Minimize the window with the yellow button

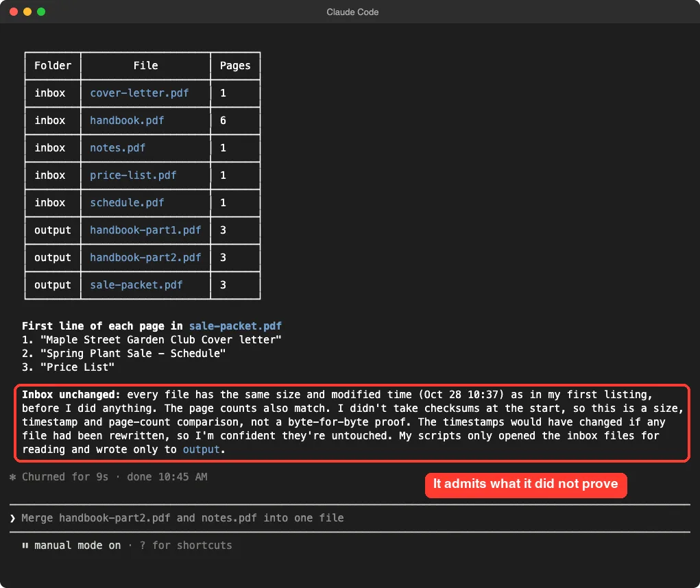[x=27, y=12]
